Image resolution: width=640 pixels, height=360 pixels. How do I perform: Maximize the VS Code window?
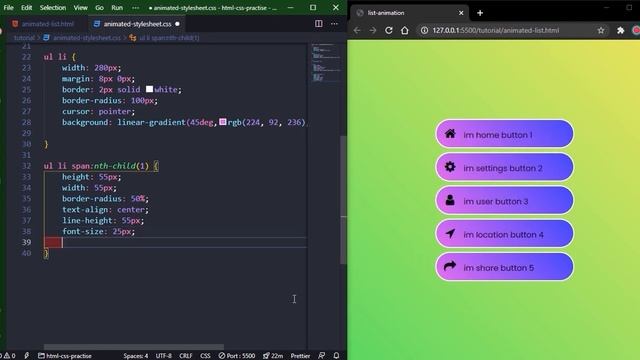(x=313, y=8)
